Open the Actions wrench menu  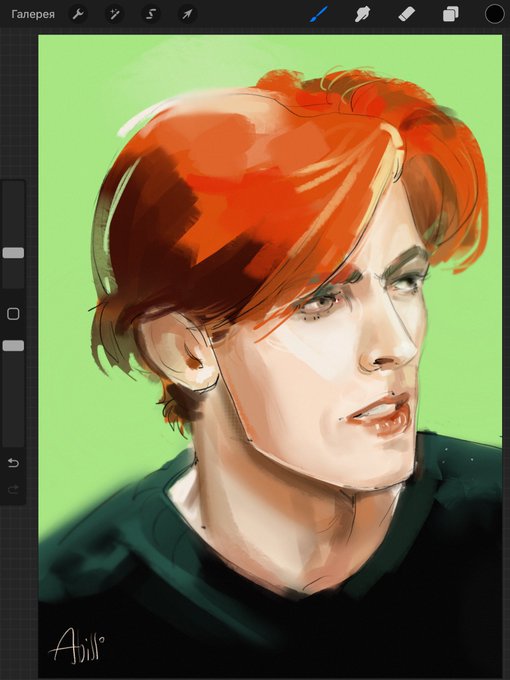tap(78, 14)
